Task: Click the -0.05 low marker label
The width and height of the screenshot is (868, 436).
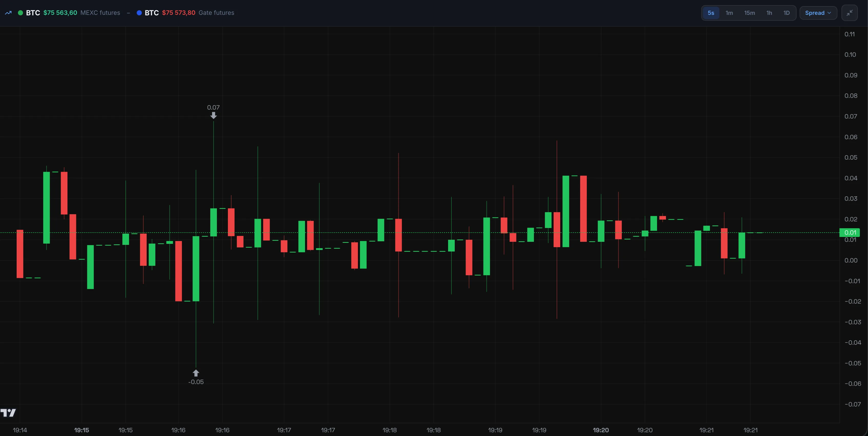Action: [x=196, y=382]
